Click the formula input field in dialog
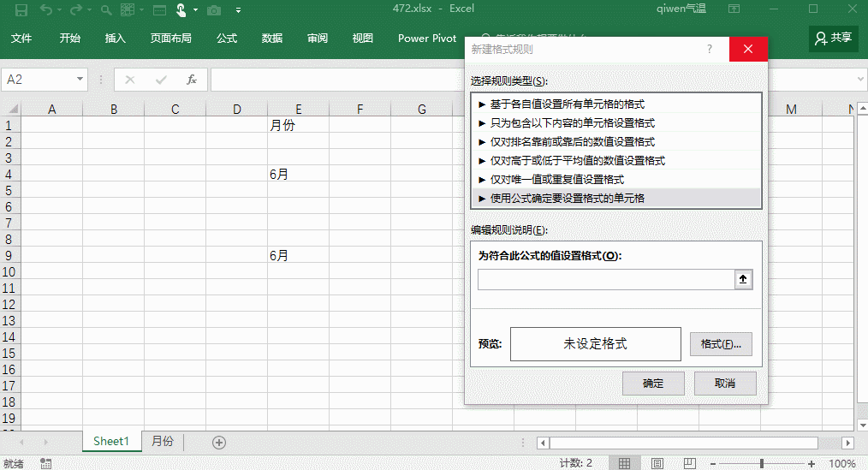This screenshot has width=868, height=470. (x=605, y=279)
